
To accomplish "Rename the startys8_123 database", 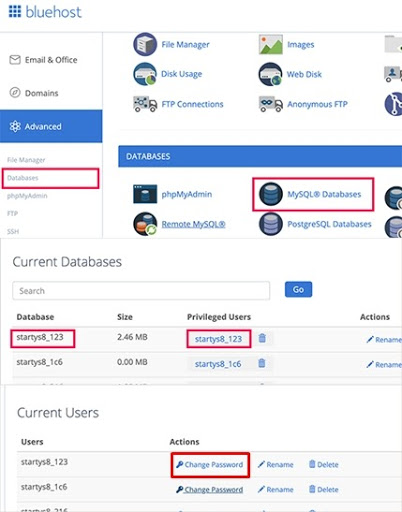I will 384,340.
